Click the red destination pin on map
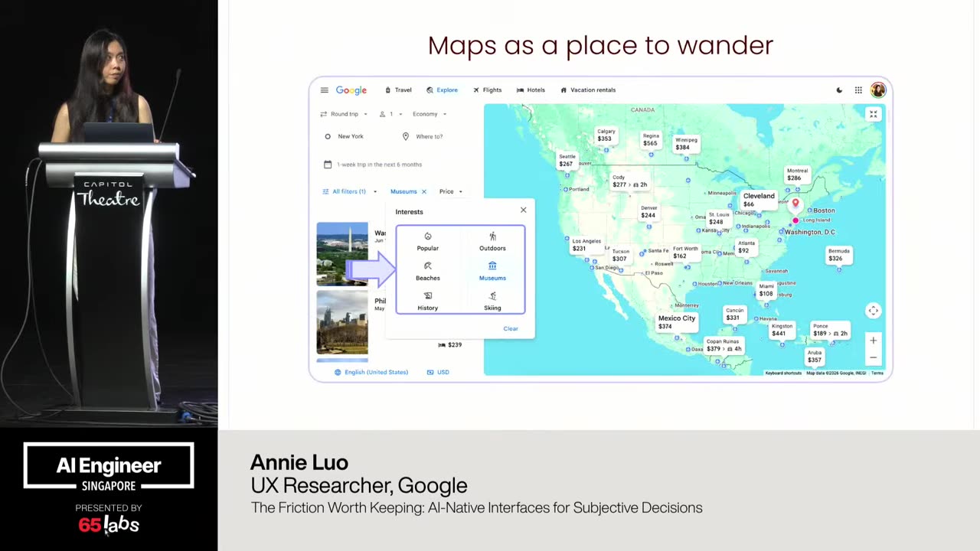Screen dimensions: 980x551 point(795,204)
